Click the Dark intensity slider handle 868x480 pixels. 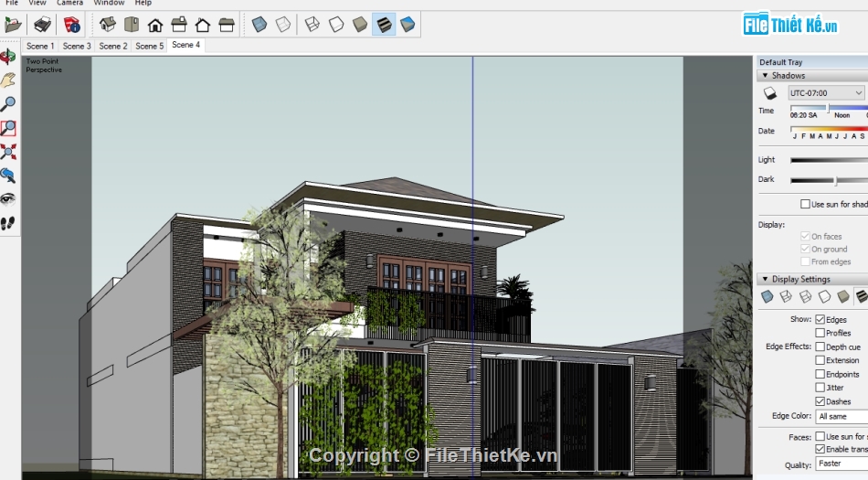click(836, 180)
